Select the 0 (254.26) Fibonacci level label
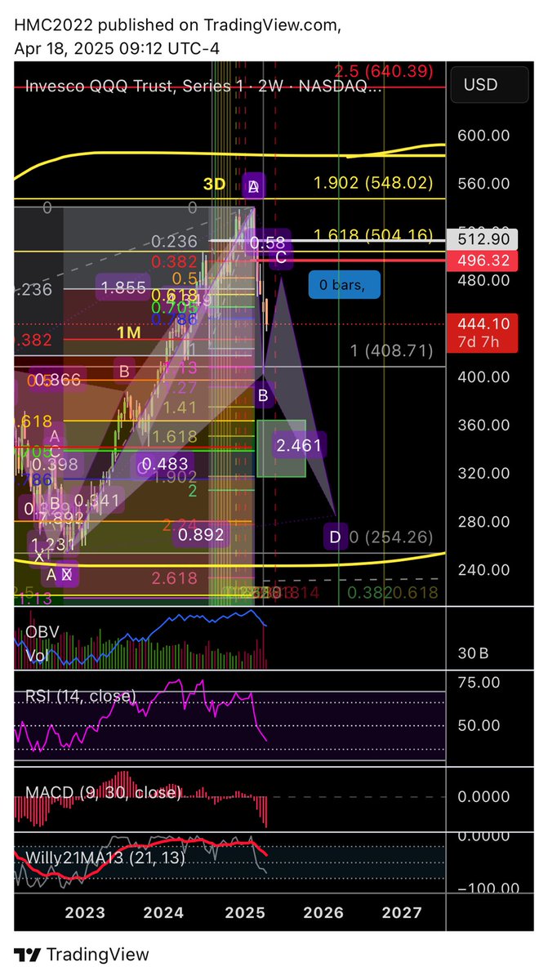The image size is (548, 980). pyautogui.click(x=390, y=537)
